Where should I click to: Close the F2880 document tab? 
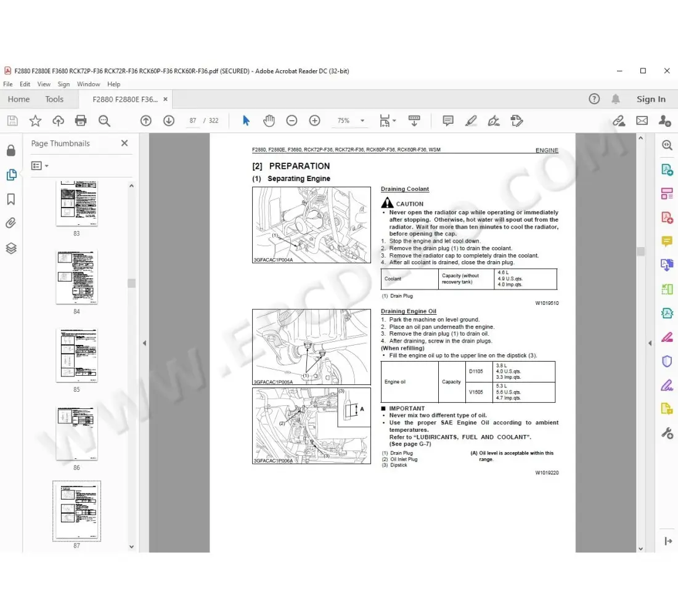(x=165, y=99)
